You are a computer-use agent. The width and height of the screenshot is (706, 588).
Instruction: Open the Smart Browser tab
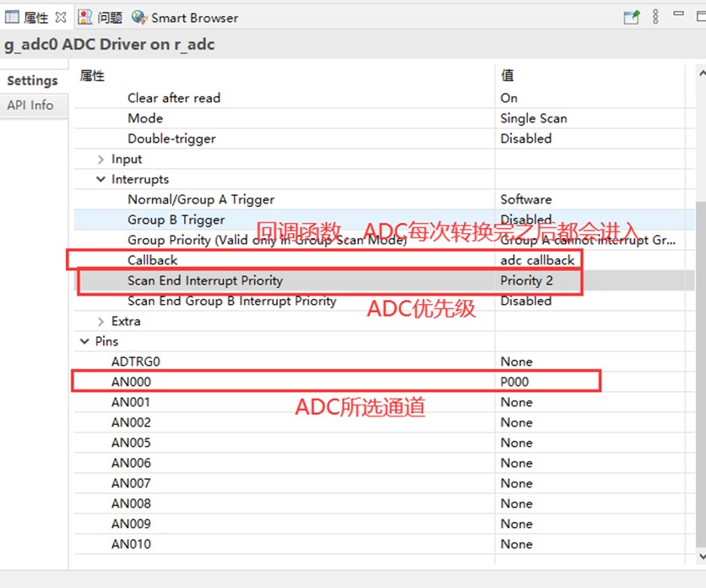(x=194, y=18)
